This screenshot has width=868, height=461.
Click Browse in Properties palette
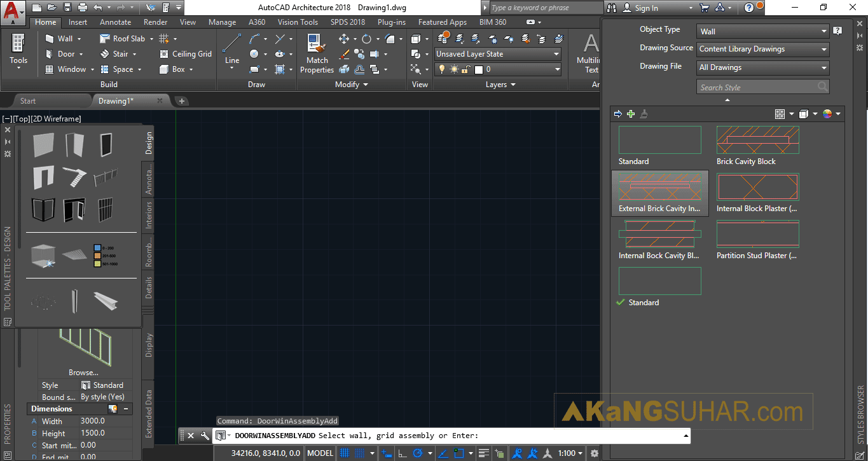click(83, 373)
